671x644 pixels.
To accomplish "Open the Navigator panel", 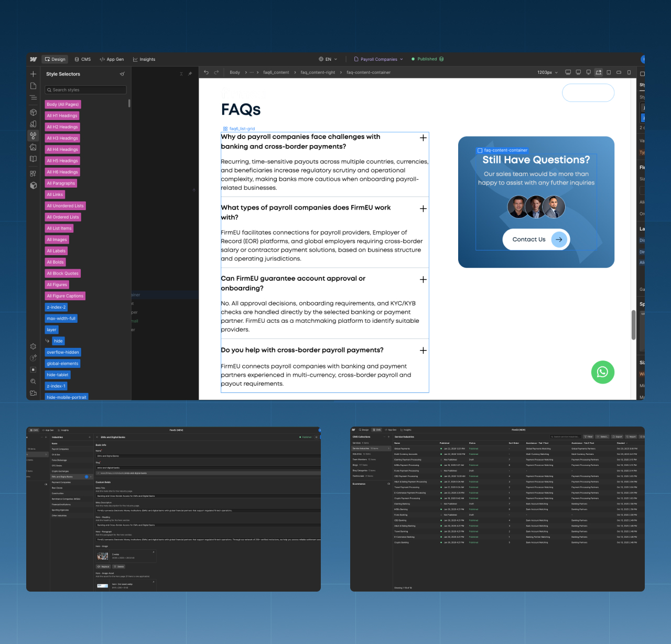I will pyautogui.click(x=33, y=97).
